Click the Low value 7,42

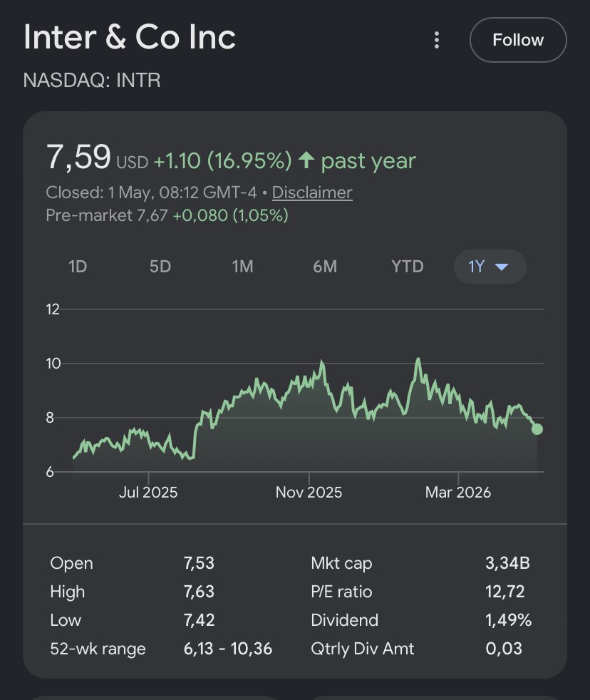click(x=199, y=620)
